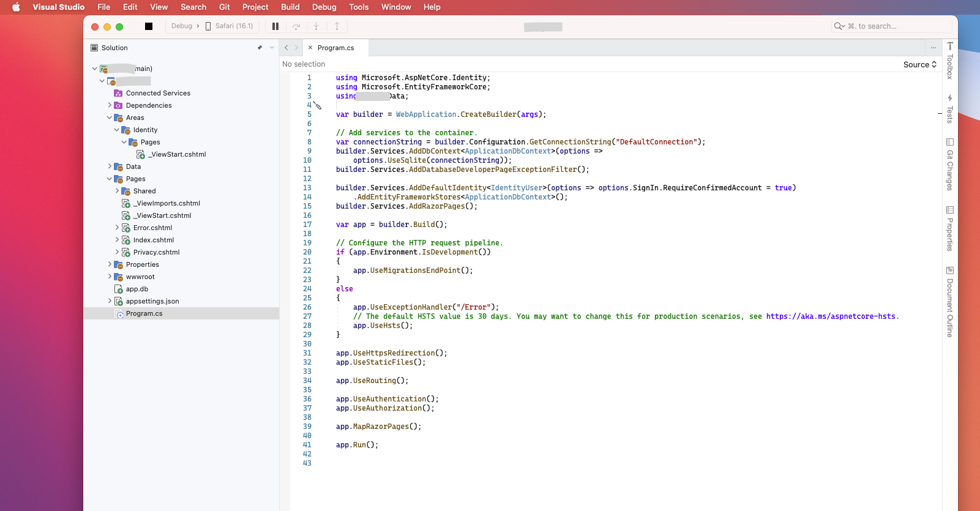Viewport: 980px width, 511px height.
Task: Open the Build menu
Action: click(x=290, y=7)
